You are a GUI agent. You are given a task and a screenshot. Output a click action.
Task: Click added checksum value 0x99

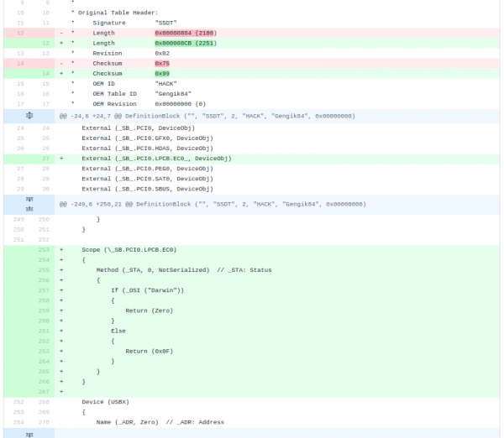(x=162, y=73)
